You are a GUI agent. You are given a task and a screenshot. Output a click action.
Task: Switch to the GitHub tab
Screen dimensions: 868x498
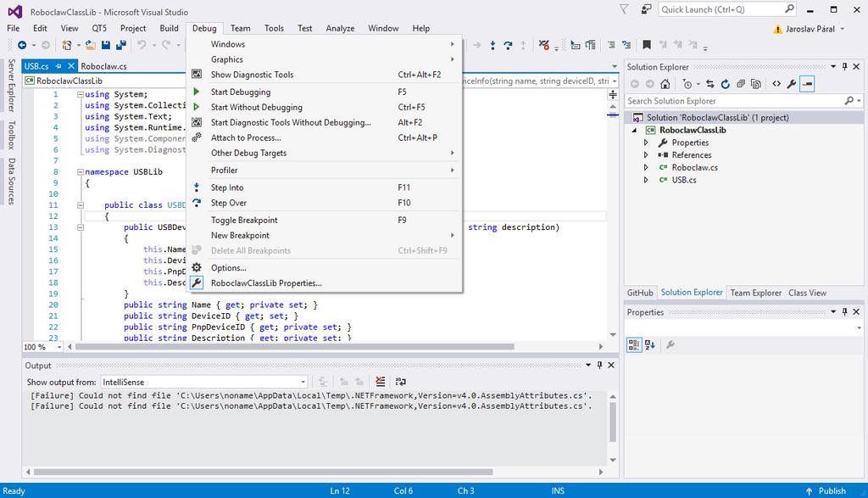pyautogui.click(x=640, y=293)
